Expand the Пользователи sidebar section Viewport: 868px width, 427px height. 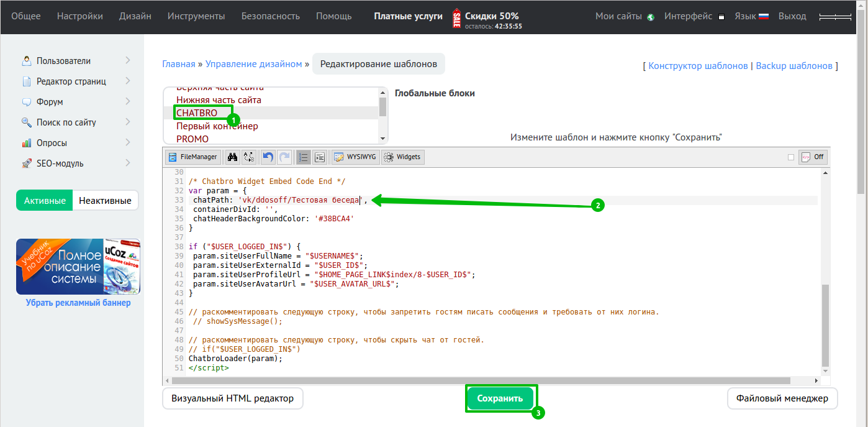(127, 60)
